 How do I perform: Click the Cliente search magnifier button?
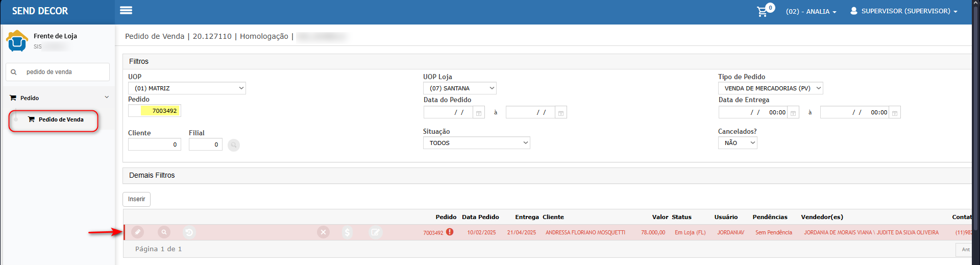pyautogui.click(x=234, y=145)
